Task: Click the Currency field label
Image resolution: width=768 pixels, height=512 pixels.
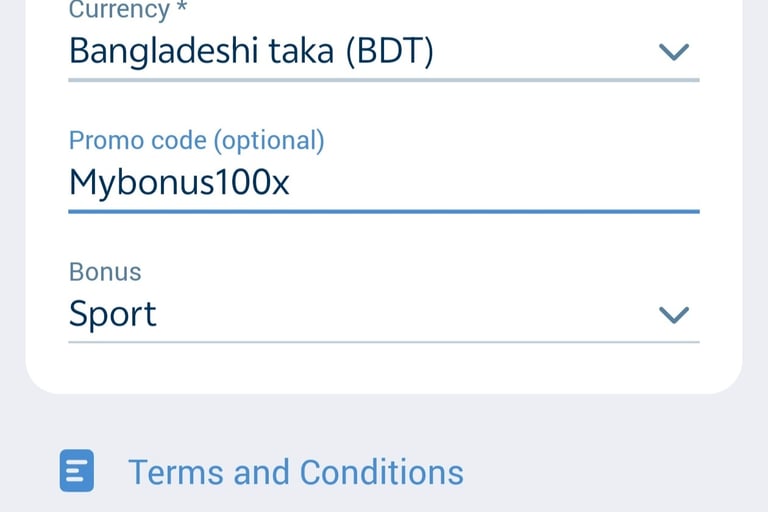Action: click(x=119, y=10)
